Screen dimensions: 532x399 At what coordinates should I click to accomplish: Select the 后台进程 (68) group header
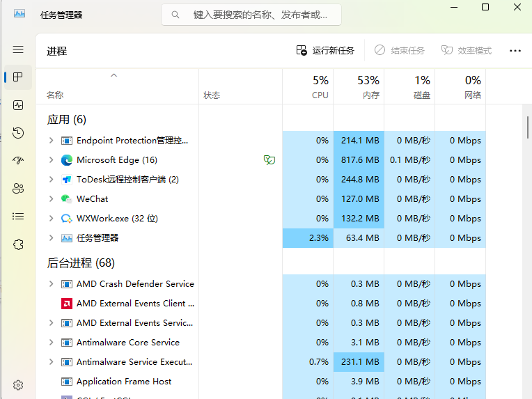81,263
